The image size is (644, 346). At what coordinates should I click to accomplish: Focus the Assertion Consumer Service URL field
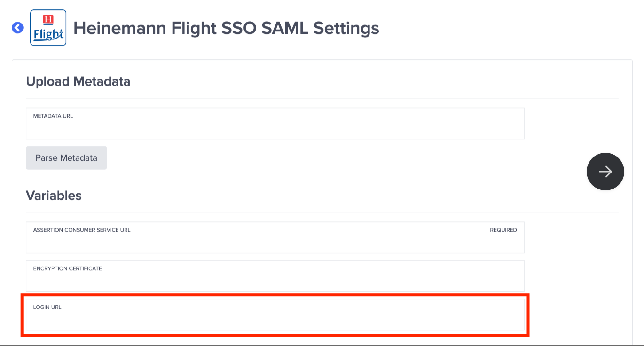pyautogui.click(x=275, y=242)
